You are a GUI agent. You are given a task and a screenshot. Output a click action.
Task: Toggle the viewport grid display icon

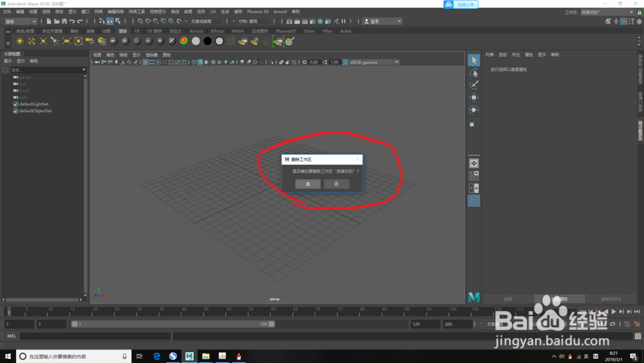[x=146, y=62]
